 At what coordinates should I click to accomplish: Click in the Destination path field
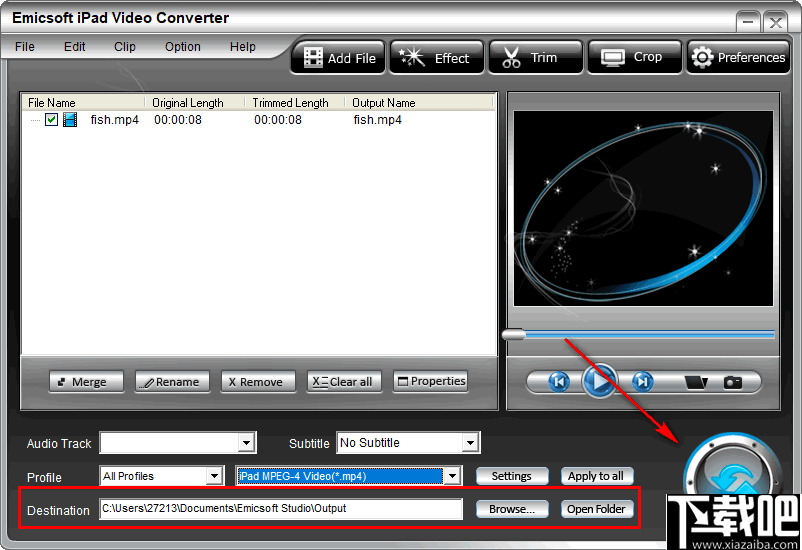coord(281,509)
